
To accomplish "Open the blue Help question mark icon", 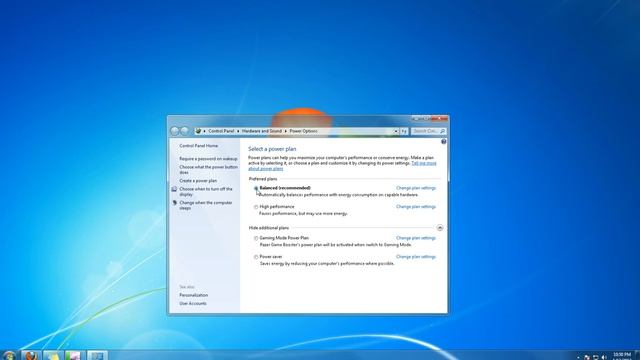I will (444, 142).
